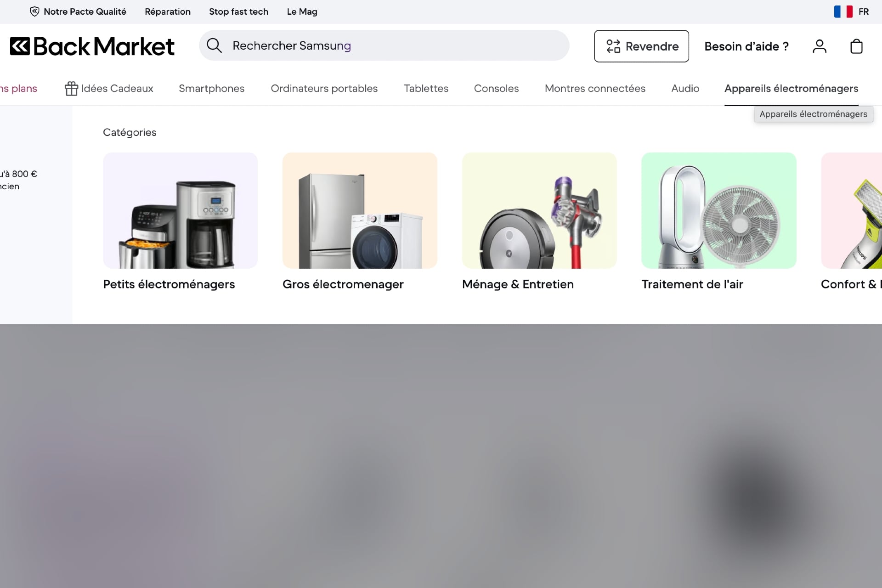Open the shopping bag cart icon

click(856, 46)
